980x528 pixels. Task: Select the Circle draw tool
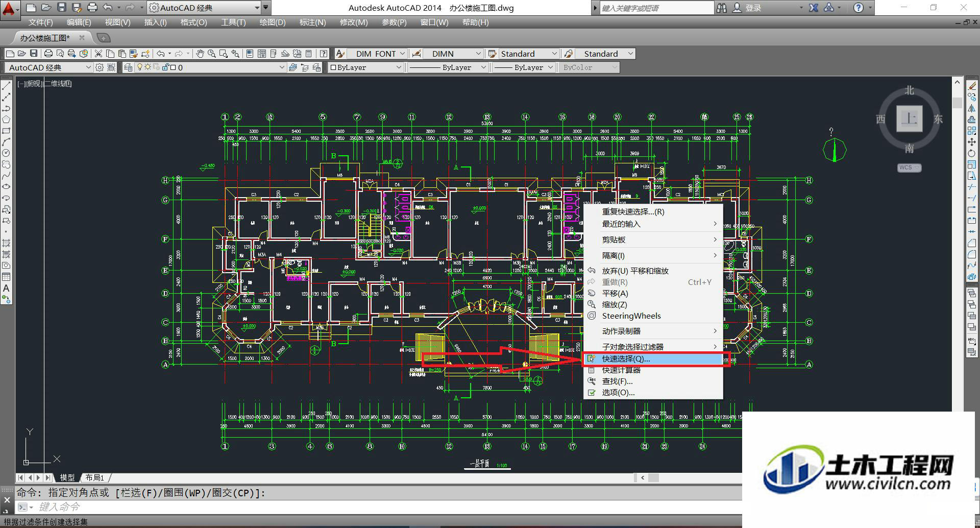(x=6, y=153)
